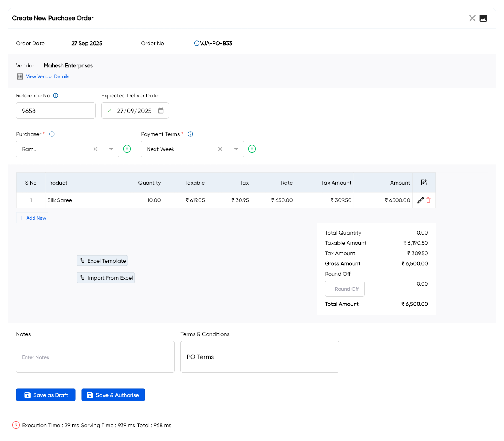This screenshot has height=441, width=504.
Task: Click the Save as Draft button
Action: click(46, 395)
